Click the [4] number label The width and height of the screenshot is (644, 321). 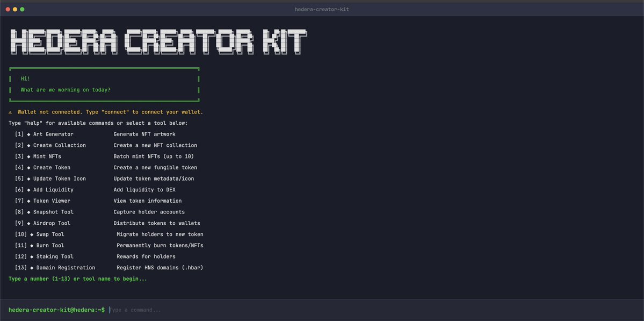(x=19, y=167)
